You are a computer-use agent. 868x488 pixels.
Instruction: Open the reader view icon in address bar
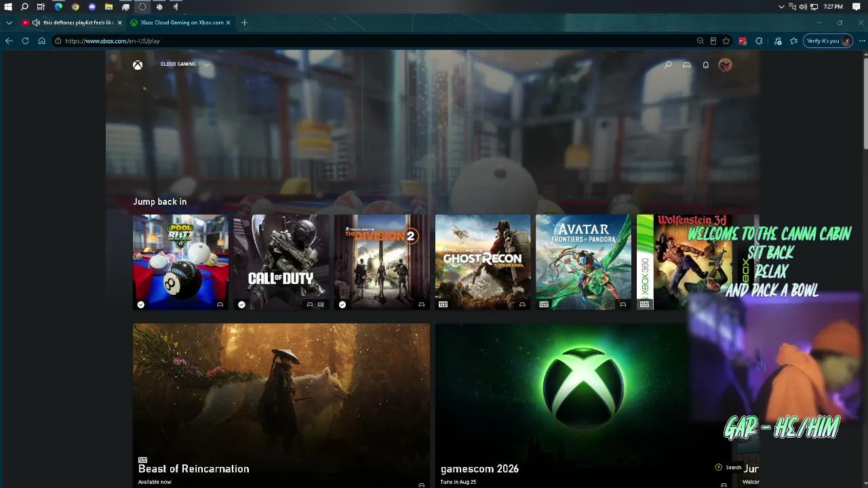(713, 41)
